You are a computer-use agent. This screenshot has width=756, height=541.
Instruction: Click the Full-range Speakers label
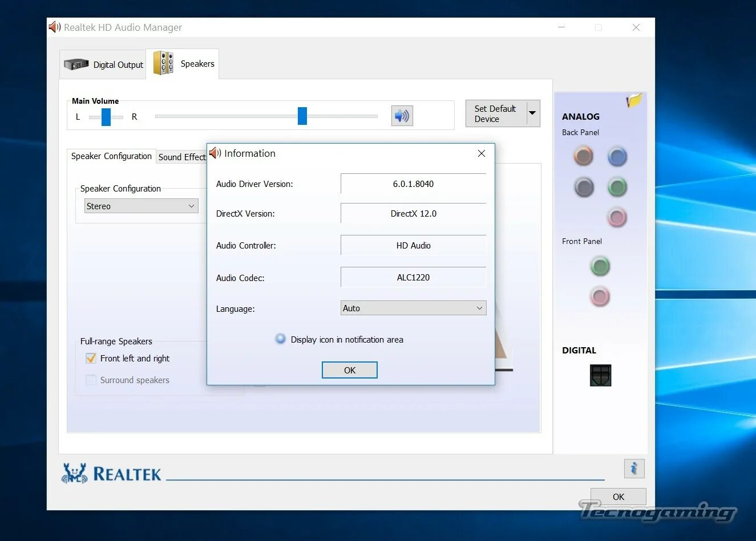(x=116, y=341)
